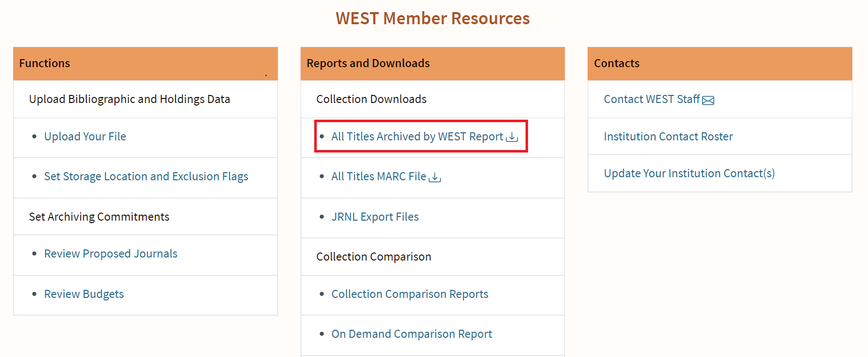Open Set Storage Location and Exclusion Flags
868x357 pixels.
click(x=146, y=176)
